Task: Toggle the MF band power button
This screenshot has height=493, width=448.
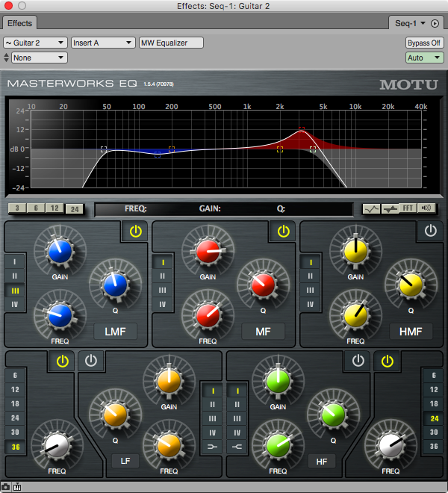Action: 283,232
